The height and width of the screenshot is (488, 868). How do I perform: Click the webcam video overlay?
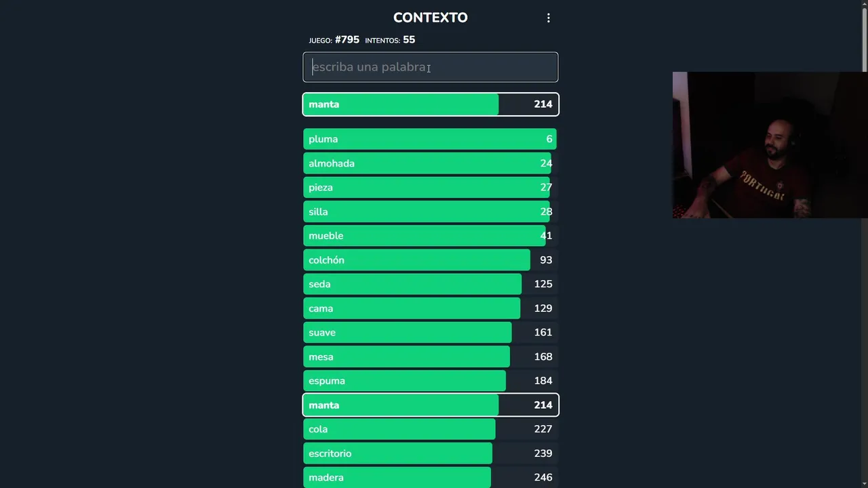770,145
